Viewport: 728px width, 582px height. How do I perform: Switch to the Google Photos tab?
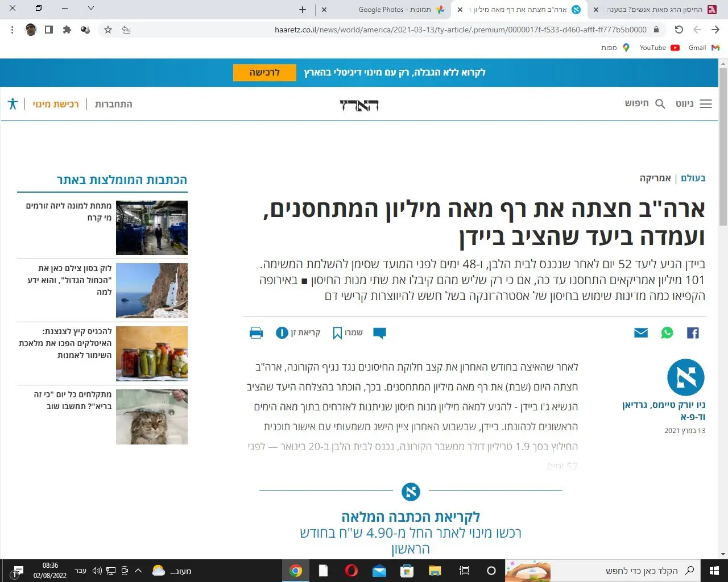395,10
